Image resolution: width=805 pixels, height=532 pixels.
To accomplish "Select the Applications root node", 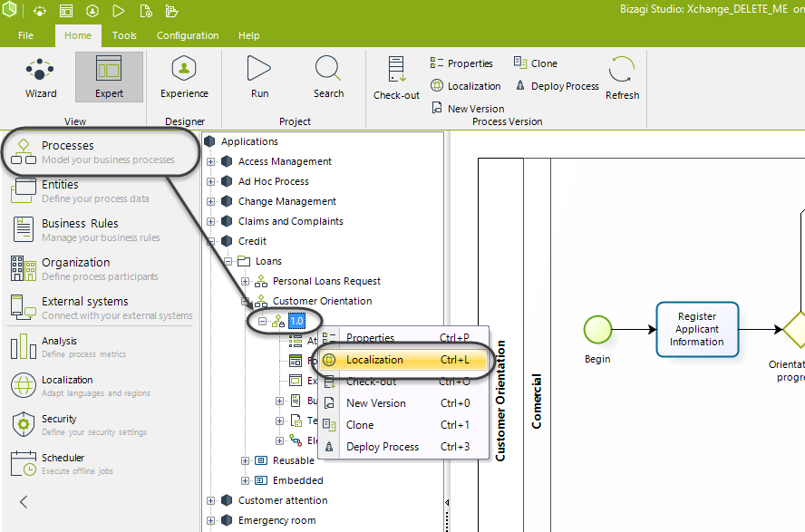I will click(249, 141).
